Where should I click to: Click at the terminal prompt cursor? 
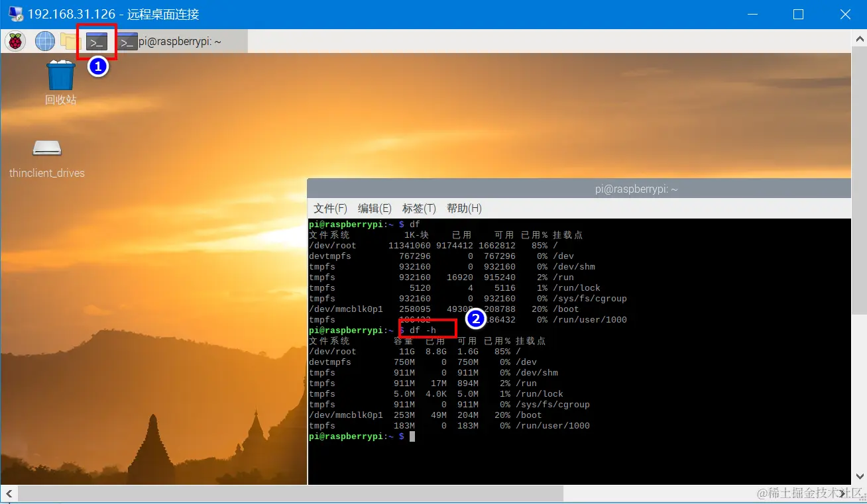point(412,436)
